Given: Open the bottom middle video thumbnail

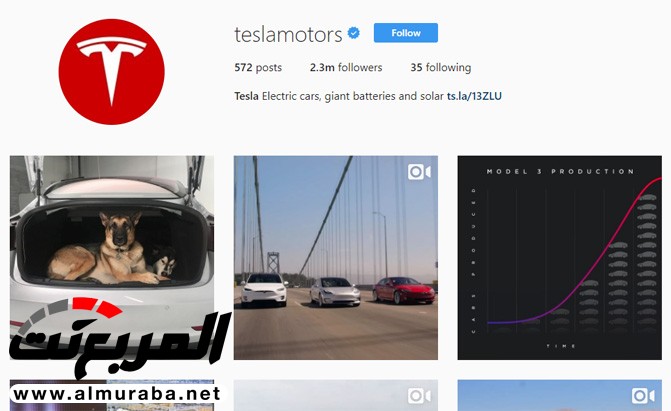Looking at the screenshot, I should click(336, 395).
